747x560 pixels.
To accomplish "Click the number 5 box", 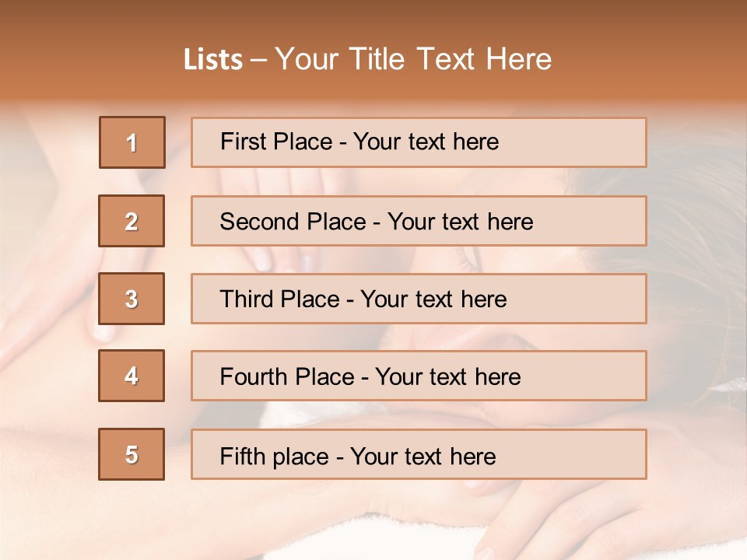I will pos(132,454).
